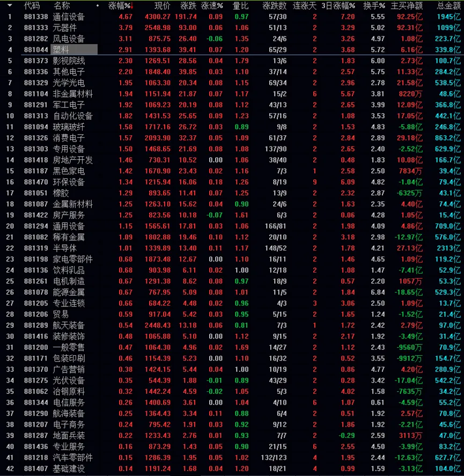The height and width of the screenshot is (476, 464).
Task: Open the 电机制造 sector
Action: point(69,281)
